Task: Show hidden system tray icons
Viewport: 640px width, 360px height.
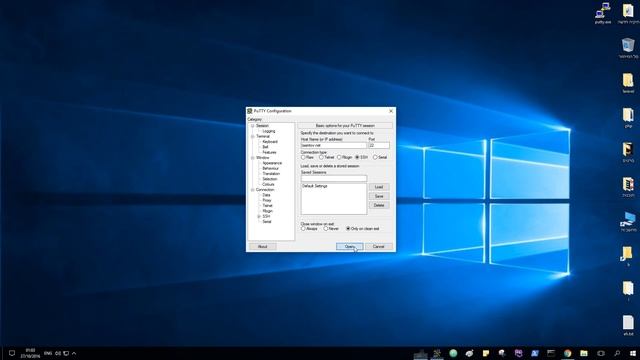Action: [74, 353]
